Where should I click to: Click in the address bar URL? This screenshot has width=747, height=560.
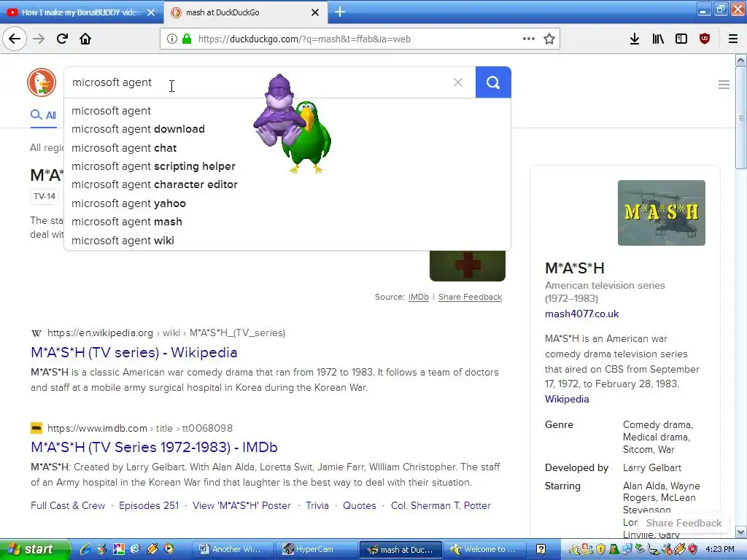pyautogui.click(x=304, y=39)
